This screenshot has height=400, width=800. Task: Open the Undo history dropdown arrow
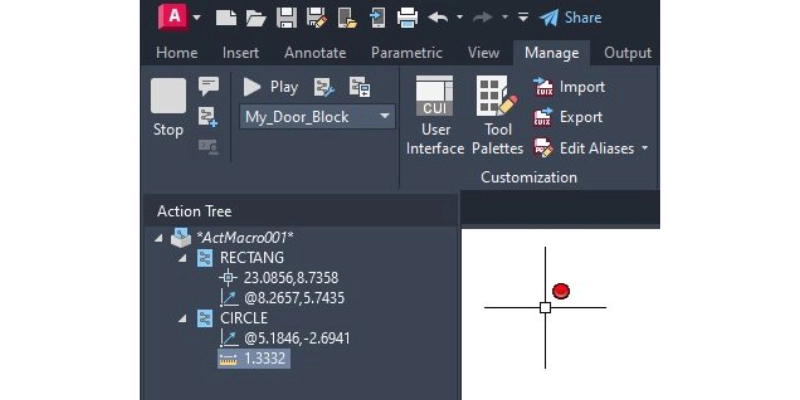coord(459,17)
